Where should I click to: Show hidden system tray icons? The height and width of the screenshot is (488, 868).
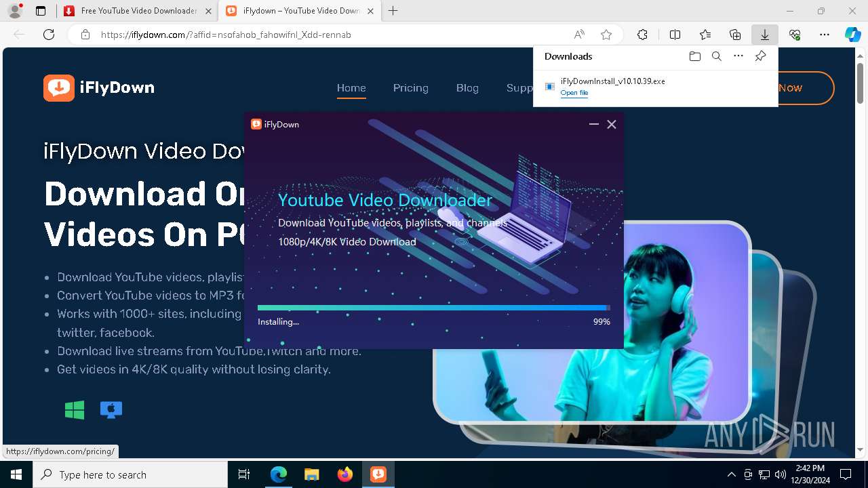click(x=731, y=474)
